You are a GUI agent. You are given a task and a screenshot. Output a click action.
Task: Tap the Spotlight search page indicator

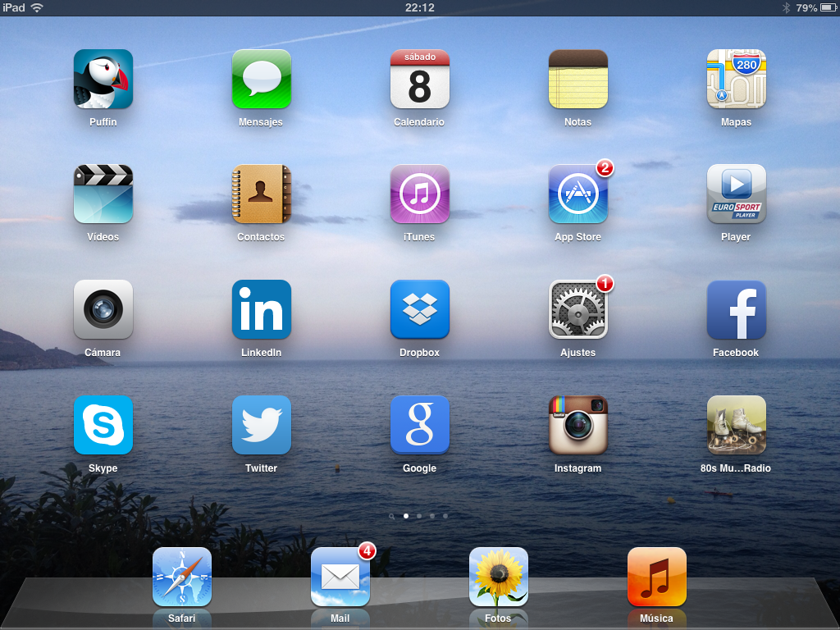point(391,517)
